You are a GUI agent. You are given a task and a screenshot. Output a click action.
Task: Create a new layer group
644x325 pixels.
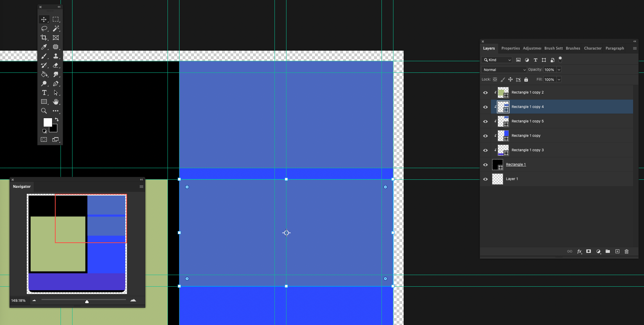tap(608, 251)
